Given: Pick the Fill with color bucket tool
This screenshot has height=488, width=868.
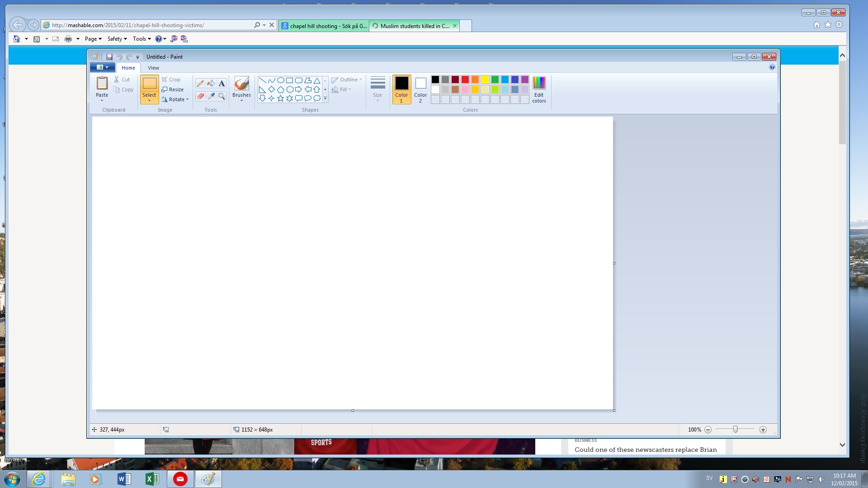Looking at the screenshot, I should pyautogui.click(x=211, y=83).
